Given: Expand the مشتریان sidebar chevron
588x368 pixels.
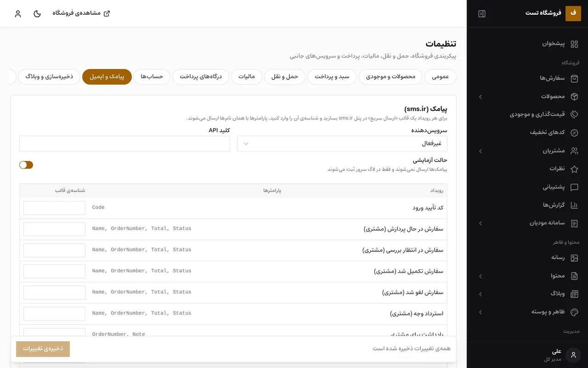Looking at the screenshot, I should pyautogui.click(x=481, y=151).
